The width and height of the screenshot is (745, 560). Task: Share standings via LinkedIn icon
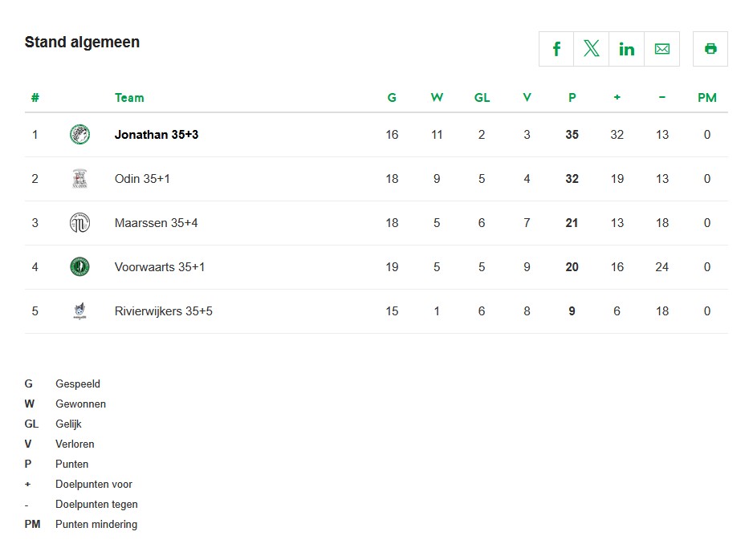pos(627,49)
